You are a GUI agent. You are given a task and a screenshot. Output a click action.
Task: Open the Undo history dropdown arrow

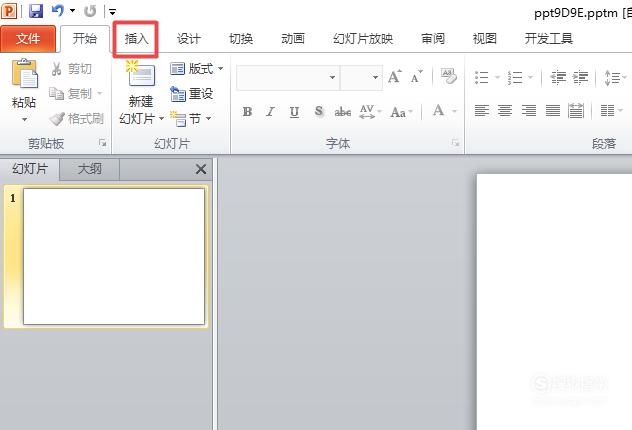coord(73,11)
